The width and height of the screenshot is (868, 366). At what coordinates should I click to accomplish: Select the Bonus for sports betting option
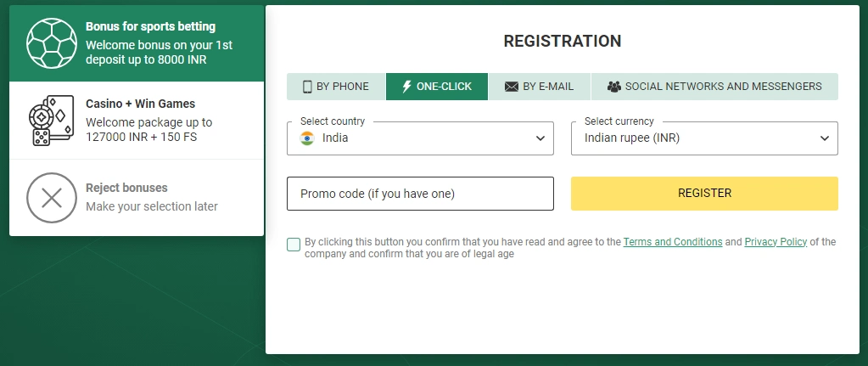click(x=137, y=43)
